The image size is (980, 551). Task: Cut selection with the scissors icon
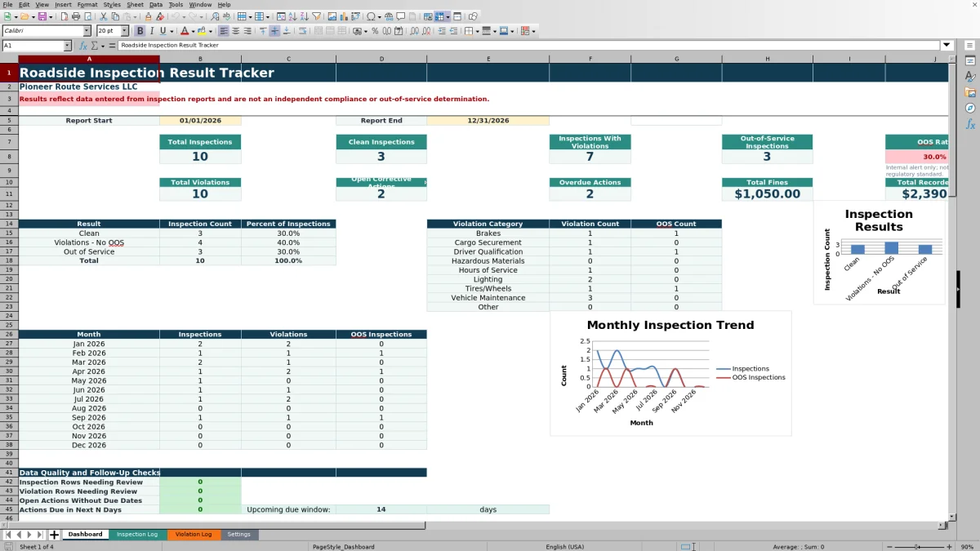pos(104,16)
